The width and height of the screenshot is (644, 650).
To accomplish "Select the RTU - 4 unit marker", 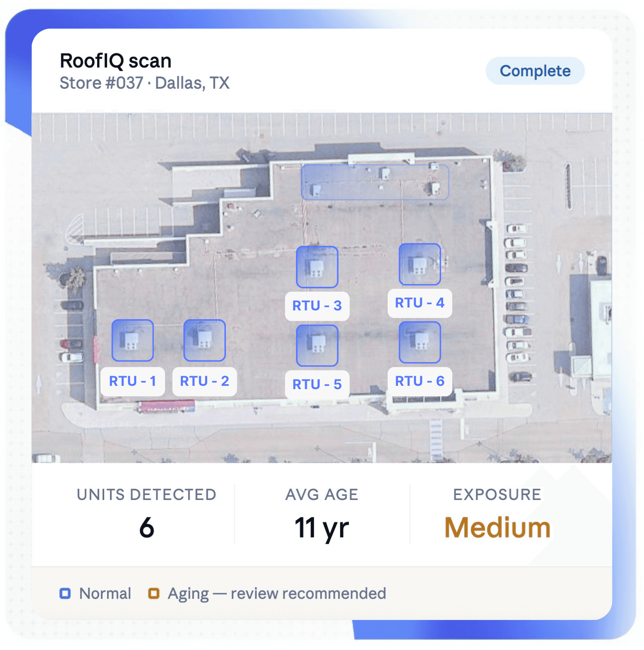I will pyautogui.click(x=419, y=264).
